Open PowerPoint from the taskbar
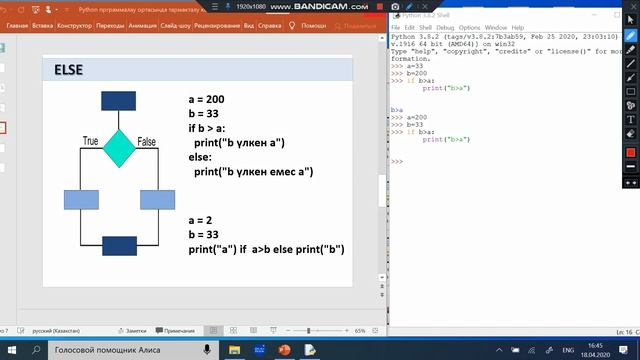Viewport: 640px width, 360px height. (x=284, y=350)
